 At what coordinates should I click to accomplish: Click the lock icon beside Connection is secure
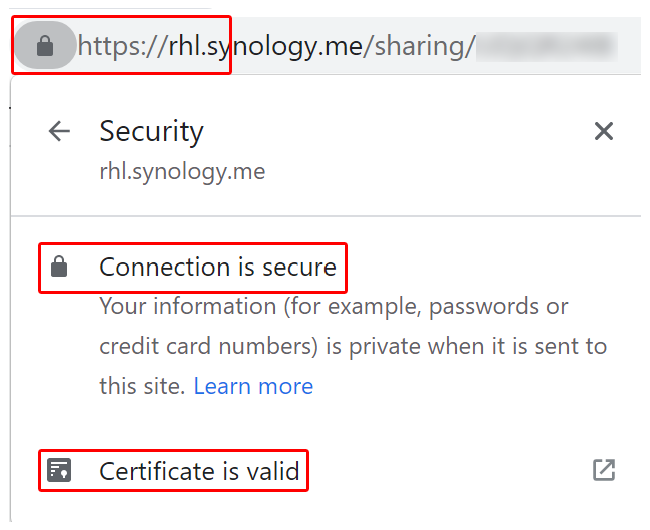[59, 266]
